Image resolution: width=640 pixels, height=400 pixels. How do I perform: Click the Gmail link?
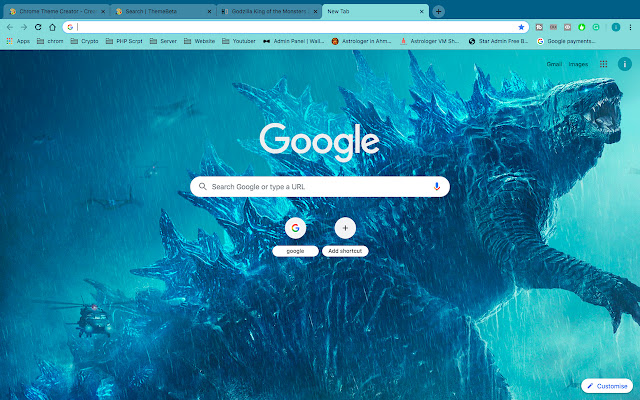point(554,64)
